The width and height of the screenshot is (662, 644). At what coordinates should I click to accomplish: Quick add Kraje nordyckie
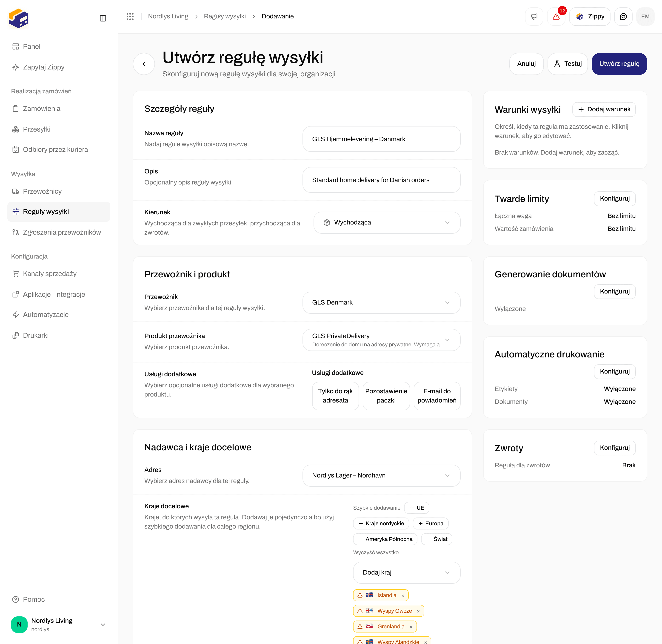381,523
